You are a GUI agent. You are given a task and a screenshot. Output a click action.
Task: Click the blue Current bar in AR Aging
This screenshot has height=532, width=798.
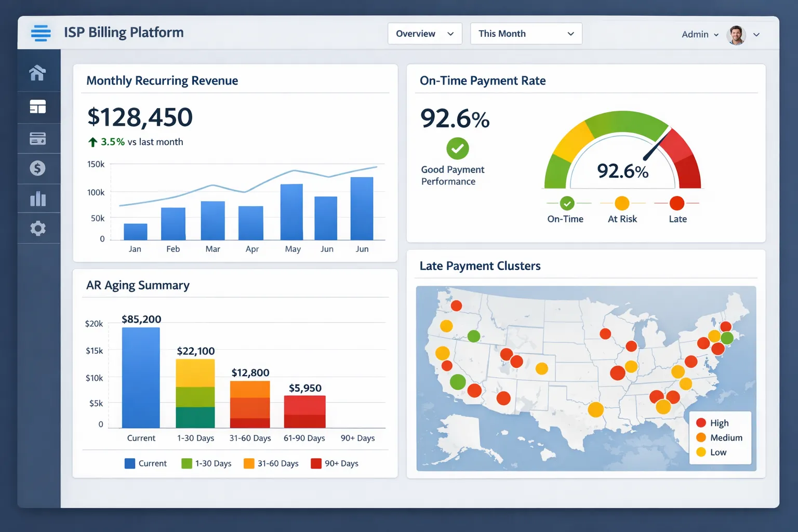point(141,378)
